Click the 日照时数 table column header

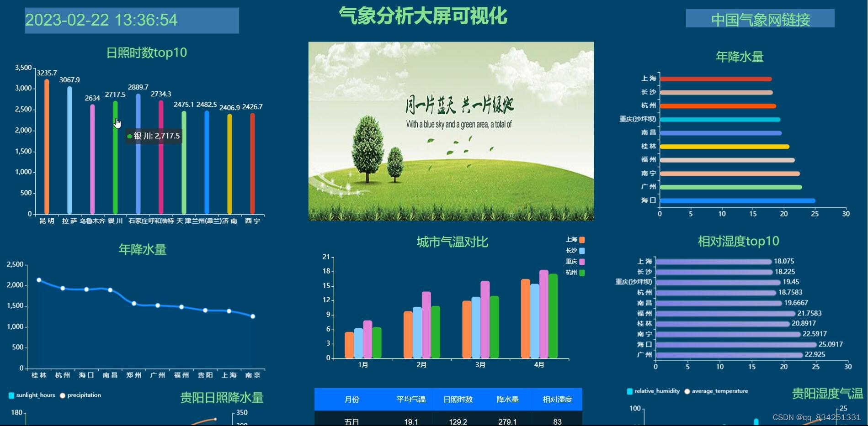click(x=458, y=400)
